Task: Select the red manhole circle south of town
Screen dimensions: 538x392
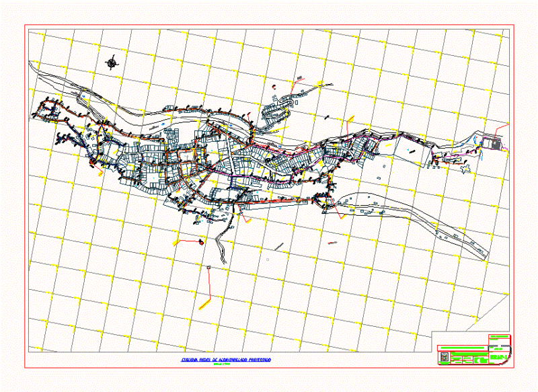Action: [201, 243]
